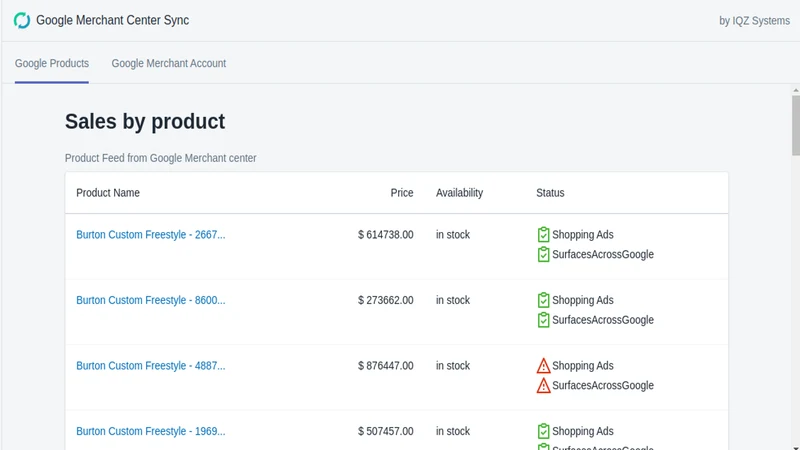This screenshot has width=800, height=450.
Task: Click approved SurfacesAcrossGoogle icon for $614738.00 row
Action: point(543,254)
